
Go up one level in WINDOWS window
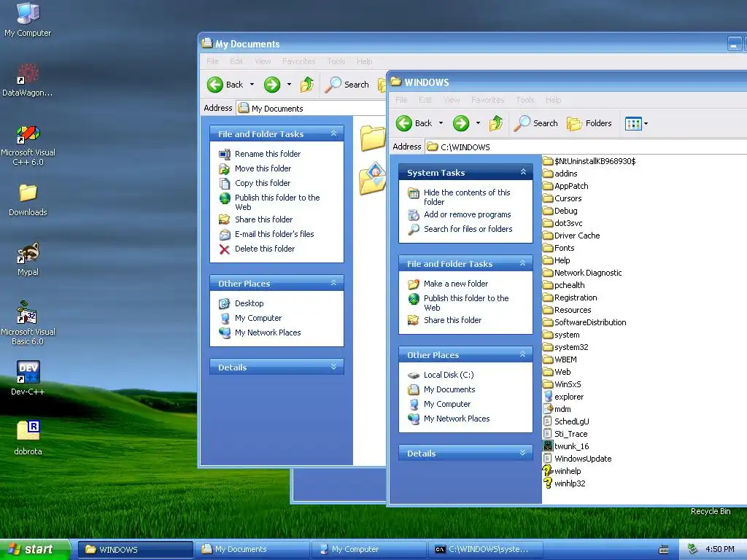coord(496,123)
